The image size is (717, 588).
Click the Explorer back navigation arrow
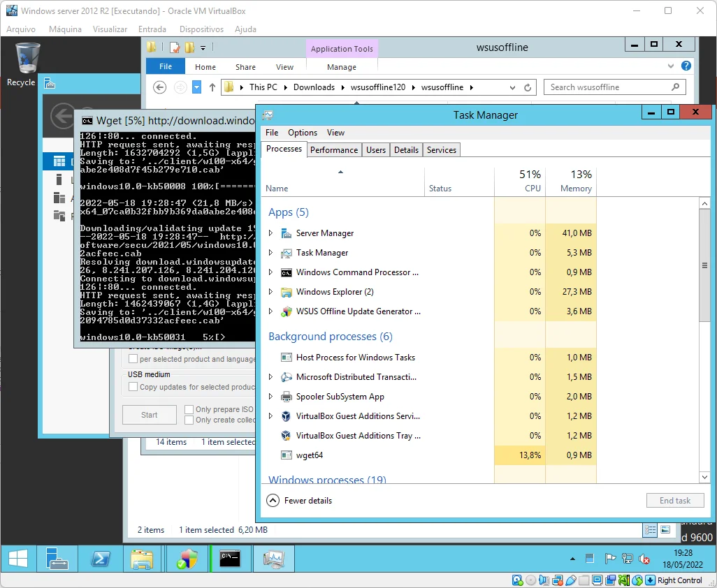(x=159, y=87)
